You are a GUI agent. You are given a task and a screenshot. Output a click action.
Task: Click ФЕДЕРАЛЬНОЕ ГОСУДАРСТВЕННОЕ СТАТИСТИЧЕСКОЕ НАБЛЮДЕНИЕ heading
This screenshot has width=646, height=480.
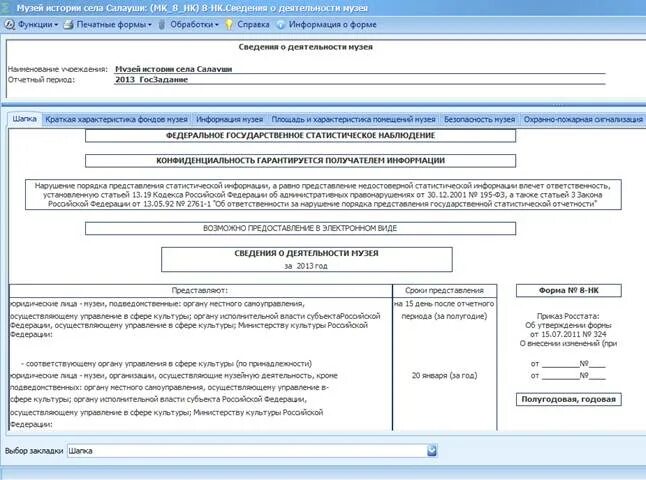300,136
